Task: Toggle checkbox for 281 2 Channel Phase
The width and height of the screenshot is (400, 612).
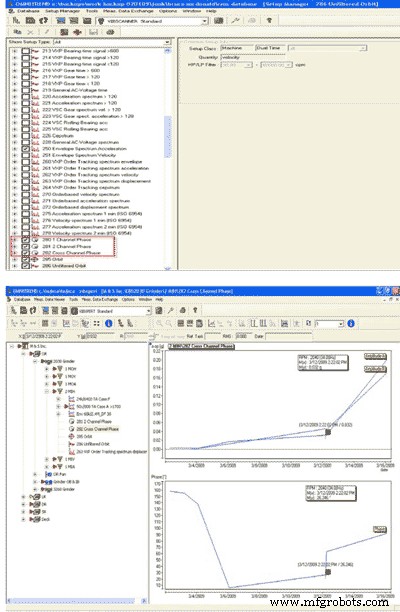Action: 25,246
